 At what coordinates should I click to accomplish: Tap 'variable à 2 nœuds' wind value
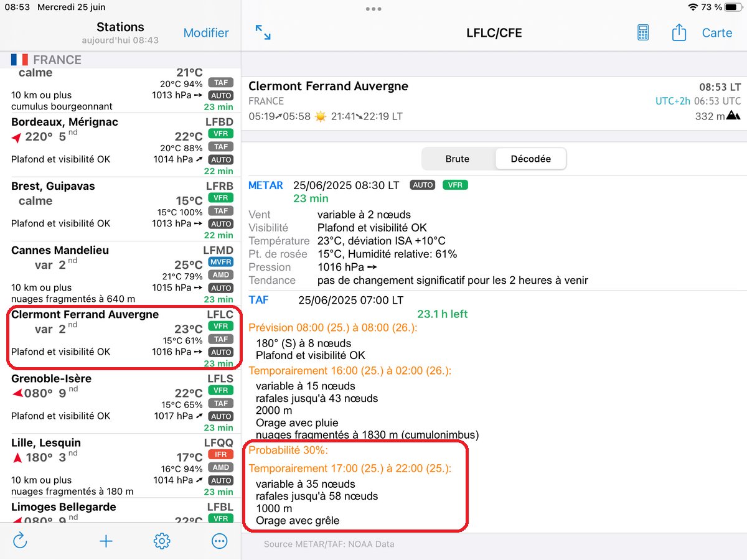coord(364,215)
